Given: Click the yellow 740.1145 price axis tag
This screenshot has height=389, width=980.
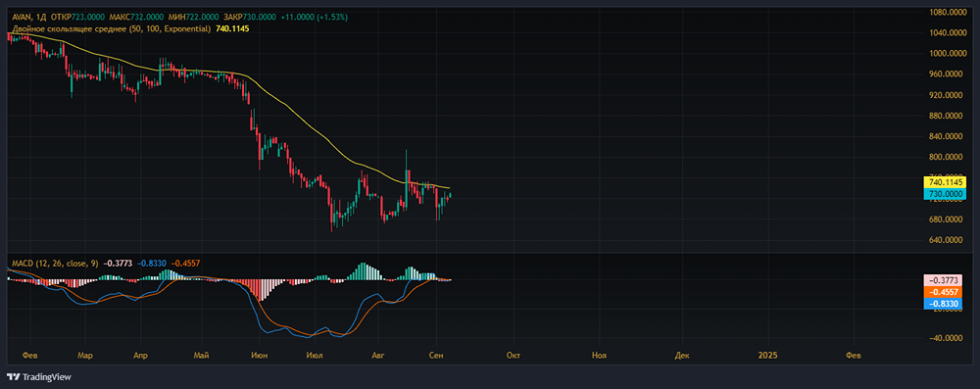Looking at the screenshot, I should [x=944, y=182].
